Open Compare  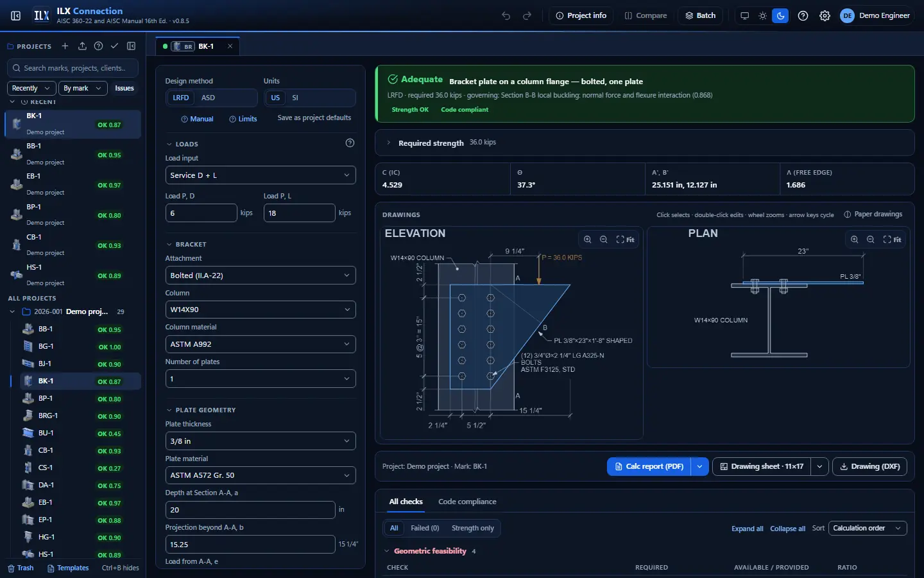646,15
